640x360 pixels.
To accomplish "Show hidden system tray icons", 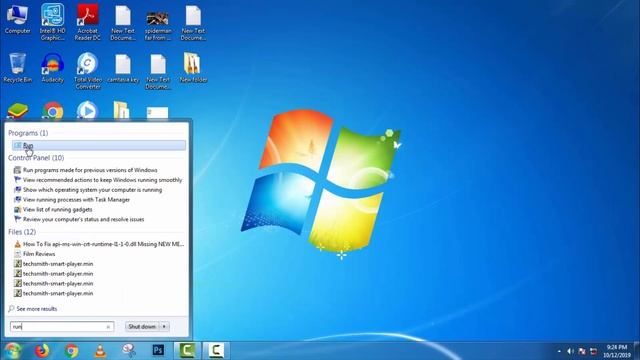I will (x=559, y=351).
